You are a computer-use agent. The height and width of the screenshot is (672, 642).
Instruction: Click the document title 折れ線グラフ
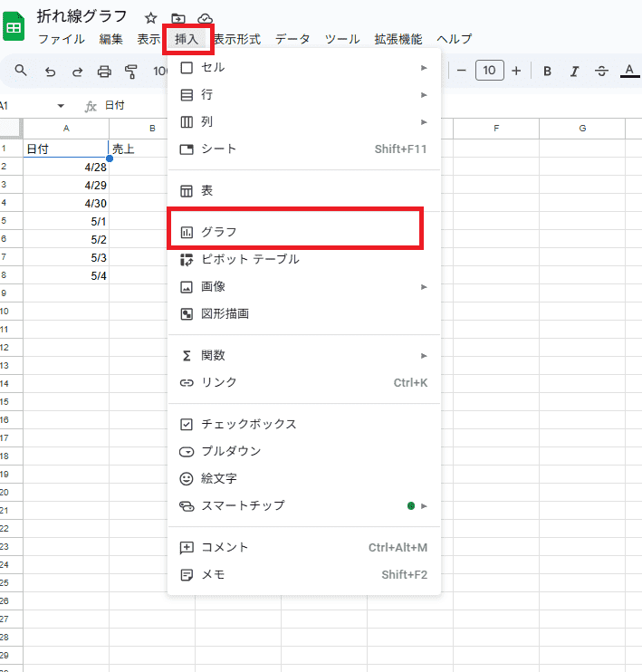tap(81, 16)
